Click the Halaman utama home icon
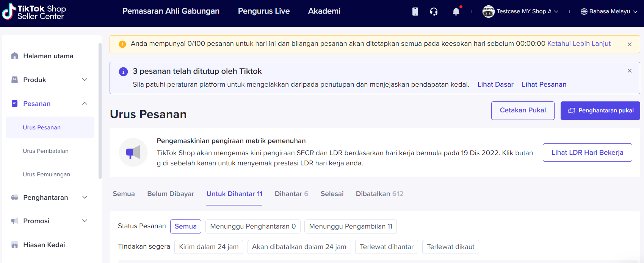644x263 pixels. (15, 56)
